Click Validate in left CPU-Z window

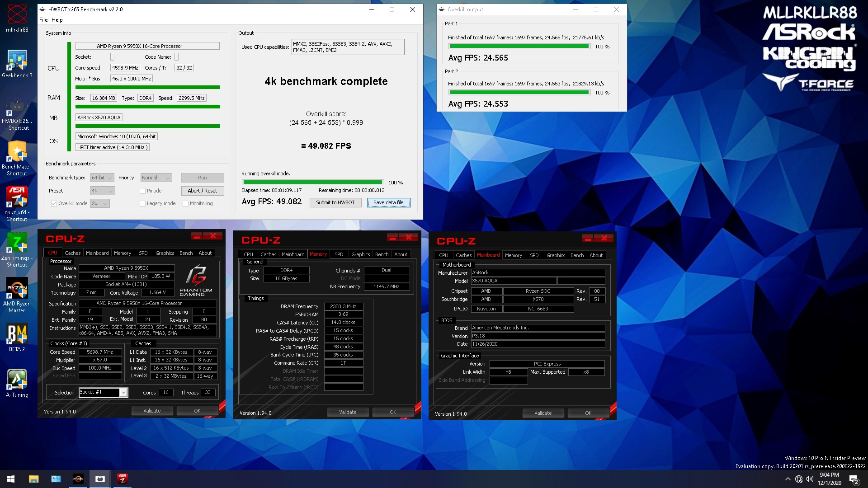pyautogui.click(x=152, y=411)
